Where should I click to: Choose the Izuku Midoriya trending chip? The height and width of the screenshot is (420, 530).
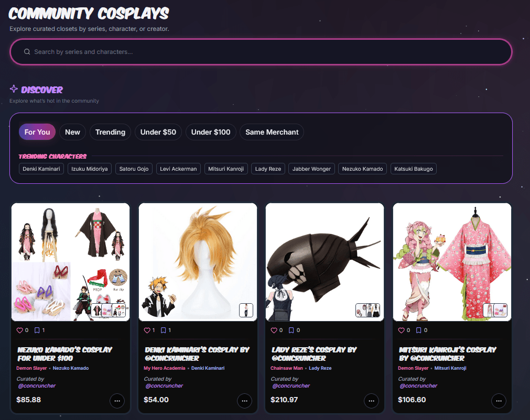coord(90,169)
